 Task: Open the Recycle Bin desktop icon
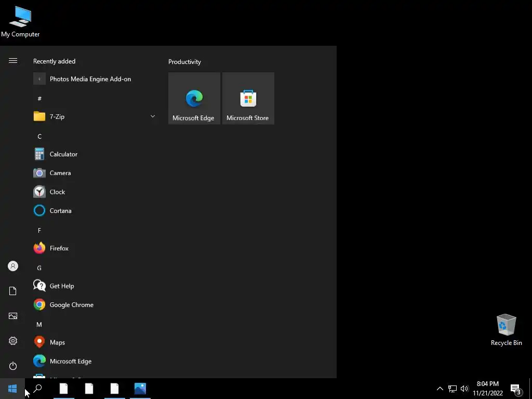[x=506, y=330]
